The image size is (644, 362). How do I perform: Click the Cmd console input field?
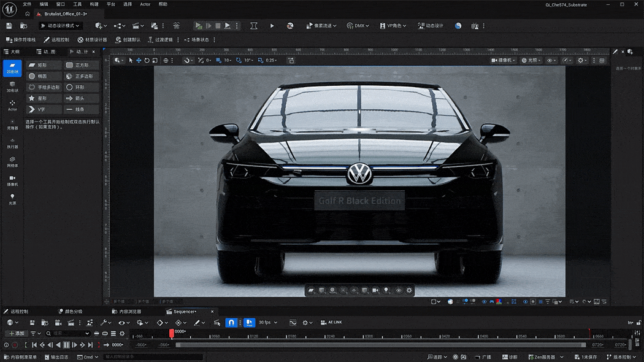click(x=153, y=357)
